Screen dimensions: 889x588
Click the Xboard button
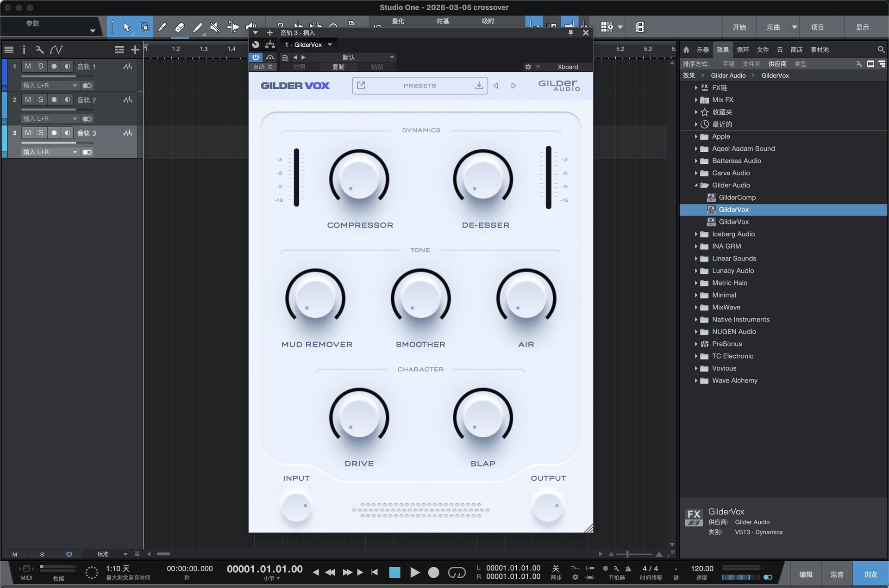pos(567,67)
